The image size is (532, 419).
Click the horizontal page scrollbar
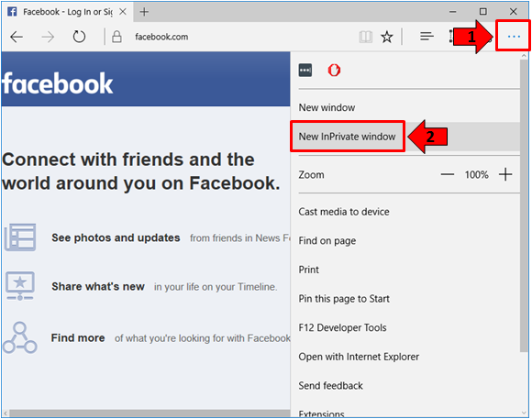point(150,413)
